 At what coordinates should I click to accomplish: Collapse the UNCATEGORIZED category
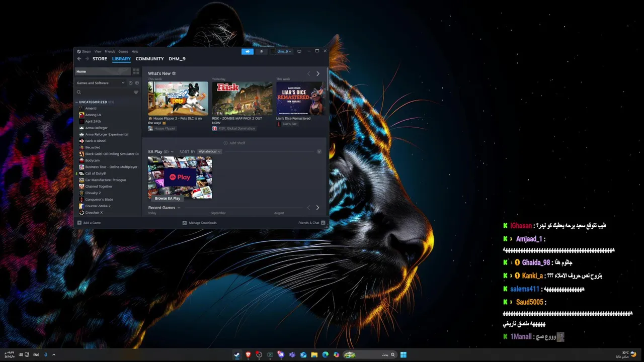click(77, 102)
